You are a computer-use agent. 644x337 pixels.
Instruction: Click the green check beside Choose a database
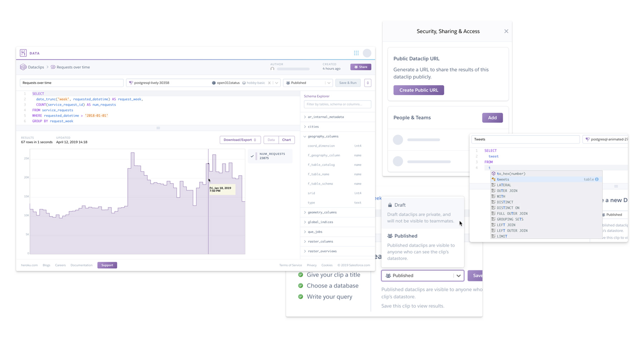point(301,285)
